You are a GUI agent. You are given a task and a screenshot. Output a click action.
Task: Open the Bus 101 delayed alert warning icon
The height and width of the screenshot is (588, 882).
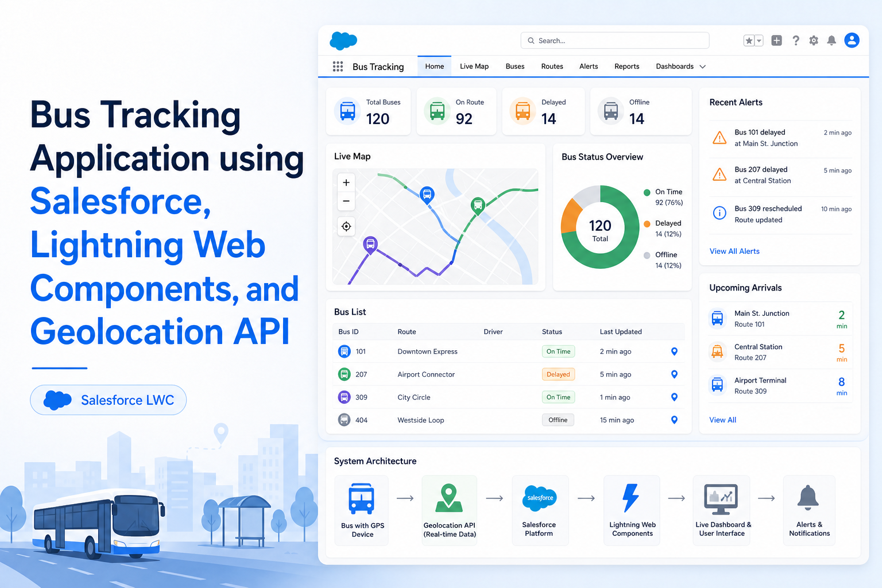719,138
